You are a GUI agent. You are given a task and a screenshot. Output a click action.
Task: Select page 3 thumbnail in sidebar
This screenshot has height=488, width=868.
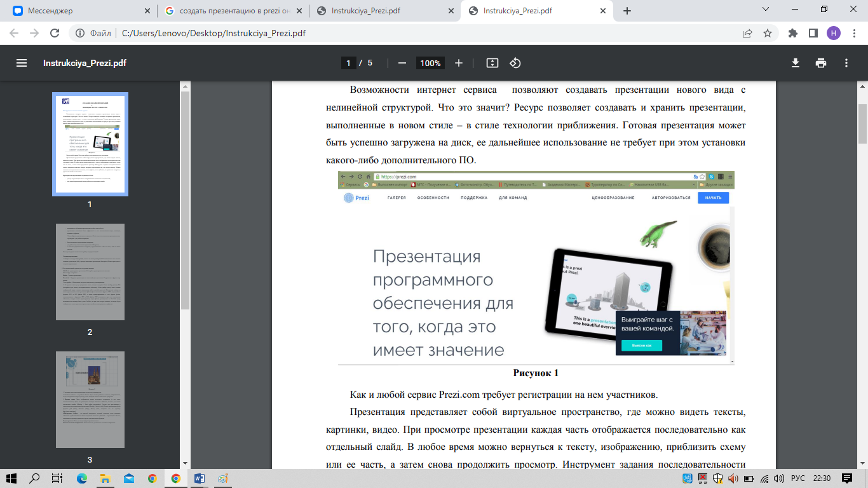[90, 400]
